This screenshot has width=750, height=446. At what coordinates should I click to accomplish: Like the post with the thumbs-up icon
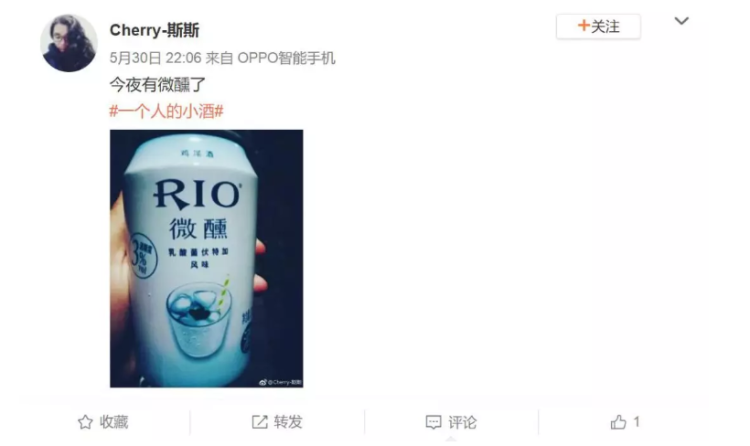point(618,422)
